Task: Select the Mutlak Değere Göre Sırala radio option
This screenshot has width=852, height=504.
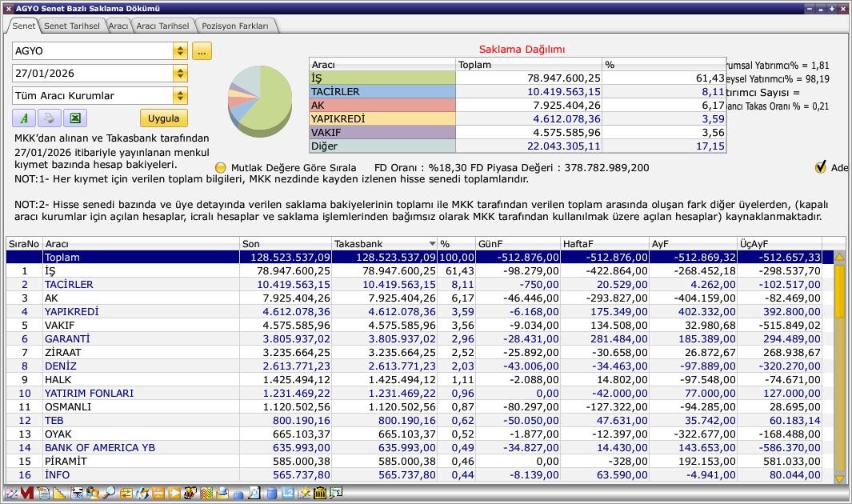Action: (221, 168)
